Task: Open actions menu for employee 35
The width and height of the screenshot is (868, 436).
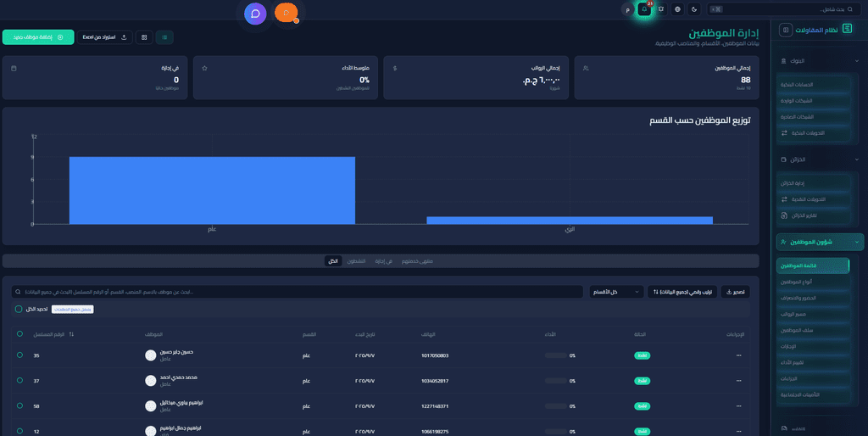Action: point(738,355)
